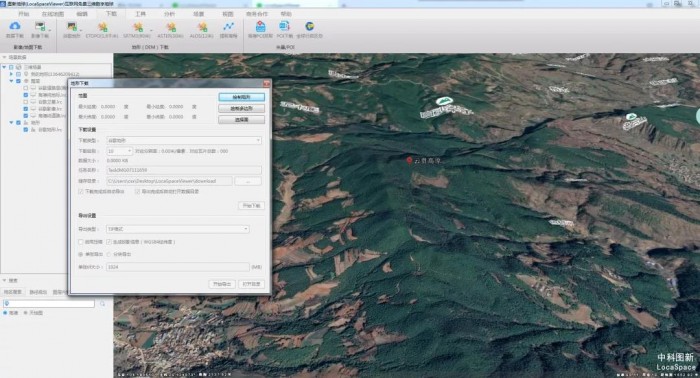
Task: Open the download type dropdown
Action: (184, 141)
